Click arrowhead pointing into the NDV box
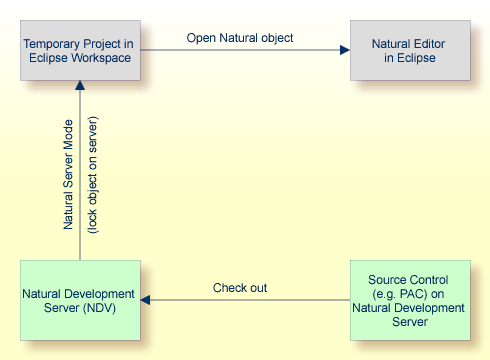 [x=145, y=300]
